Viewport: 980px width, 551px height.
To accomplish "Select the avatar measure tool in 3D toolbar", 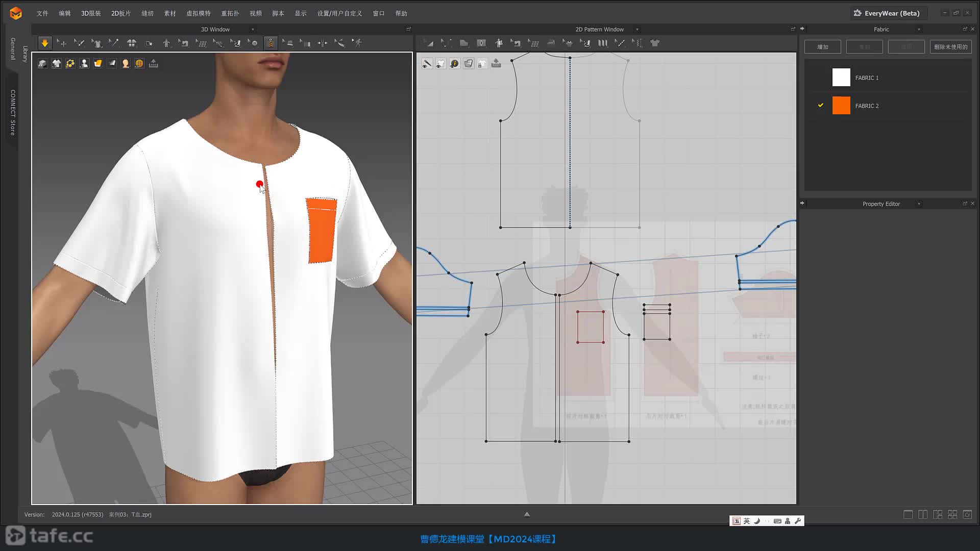I will pyautogui.click(x=166, y=43).
